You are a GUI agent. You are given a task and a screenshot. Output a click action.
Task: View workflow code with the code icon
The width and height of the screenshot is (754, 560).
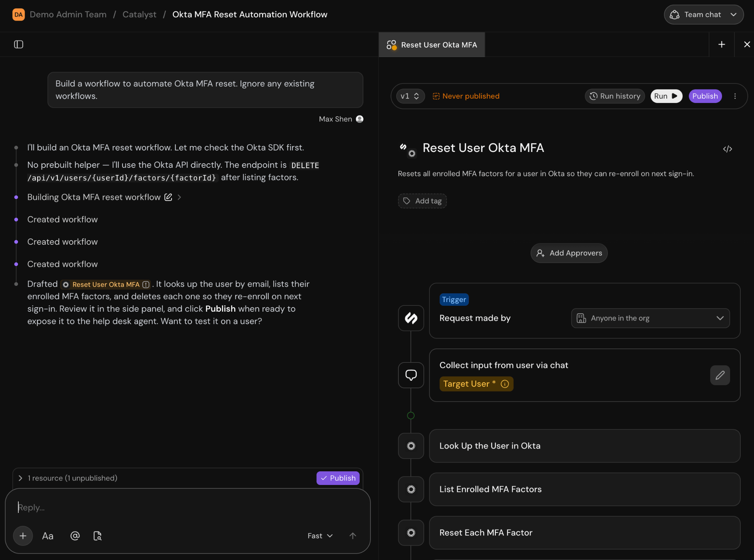727,149
